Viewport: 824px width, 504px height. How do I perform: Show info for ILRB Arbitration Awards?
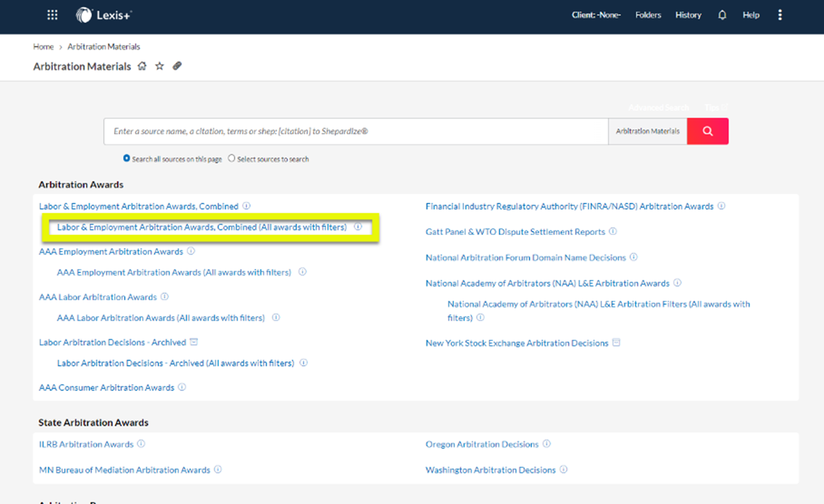point(141,444)
